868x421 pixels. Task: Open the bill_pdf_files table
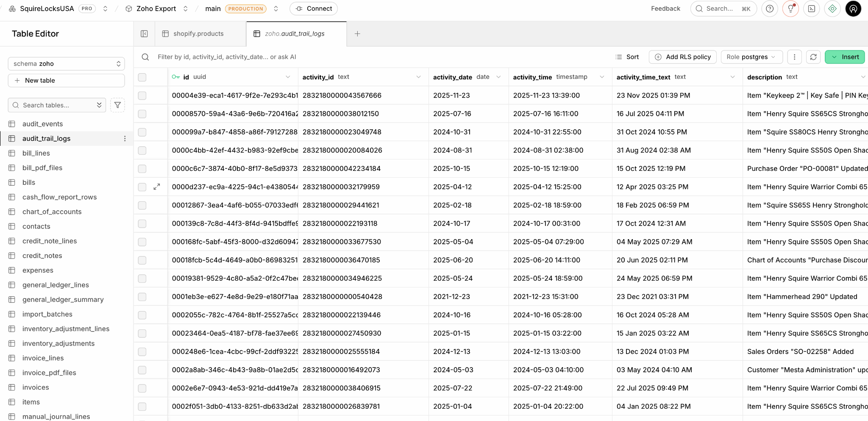pos(42,168)
